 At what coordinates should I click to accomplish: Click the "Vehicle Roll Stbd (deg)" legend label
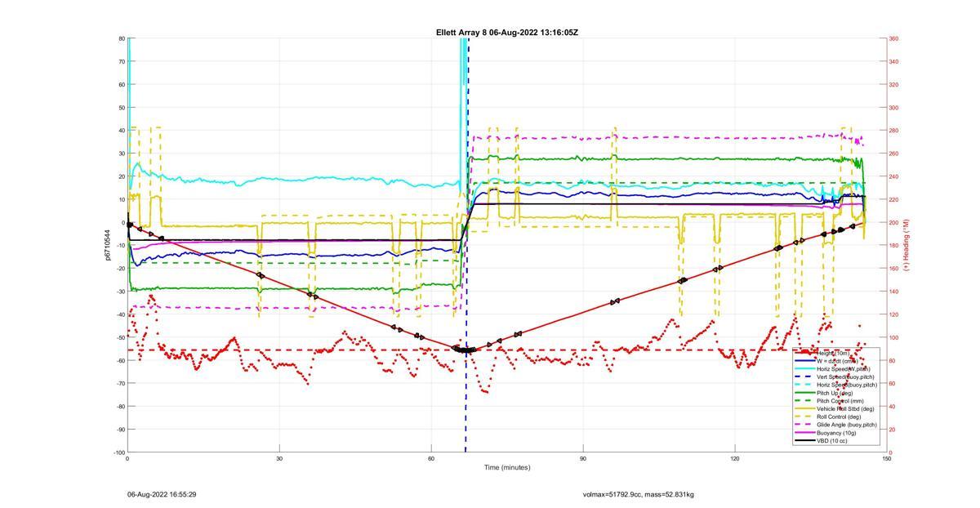pyautogui.click(x=845, y=409)
